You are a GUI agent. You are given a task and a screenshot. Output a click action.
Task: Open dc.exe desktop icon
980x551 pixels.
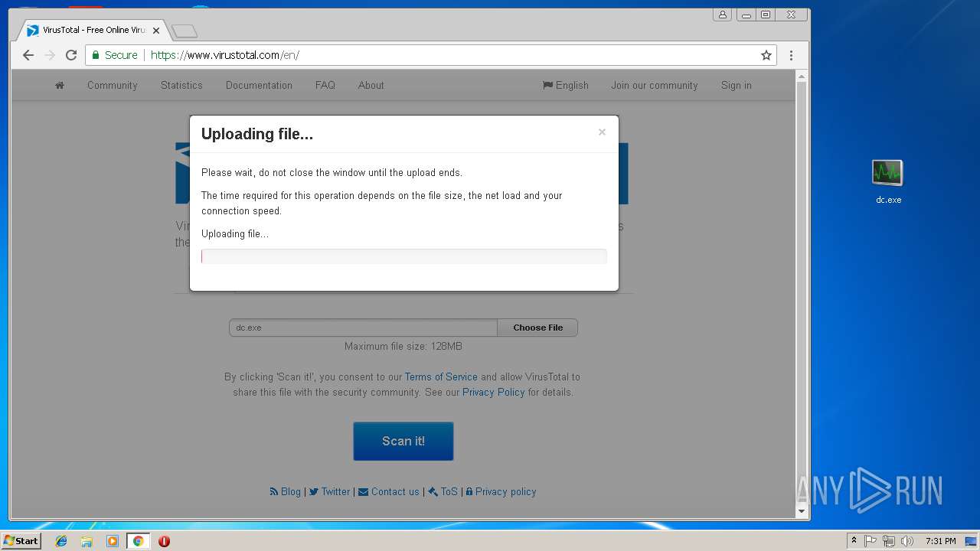pyautogui.click(x=888, y=181)
